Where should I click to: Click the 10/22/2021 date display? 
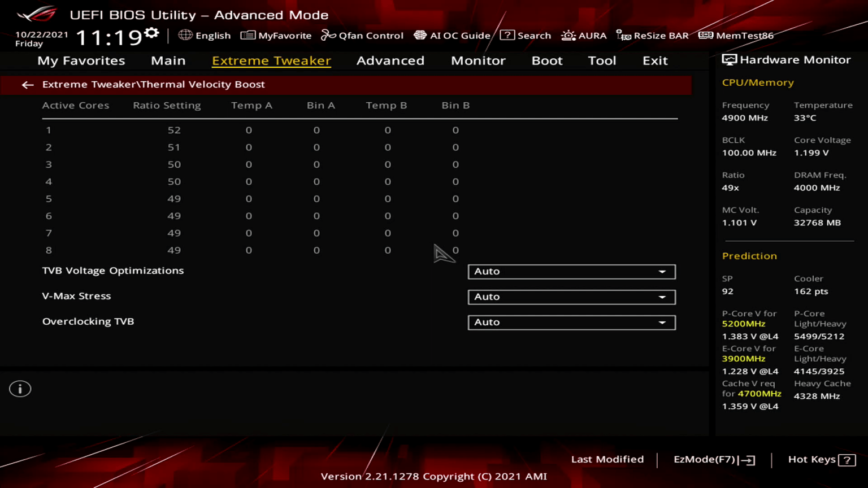click(42, 34)
